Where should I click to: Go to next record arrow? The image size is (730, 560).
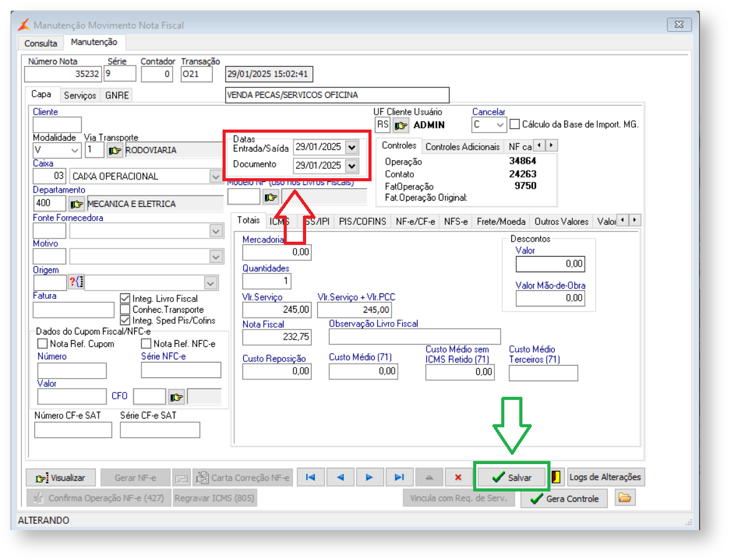point(370,477)
